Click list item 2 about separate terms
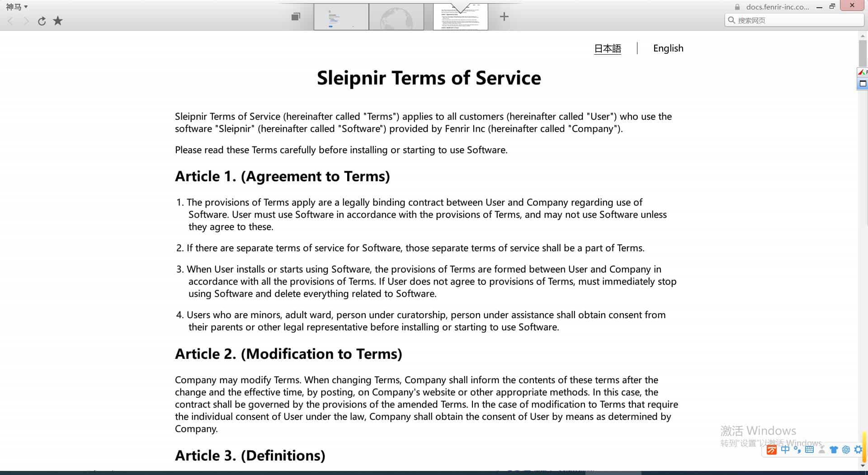Image resolution: width=868 pixels, height=475 pixels. click(x=410, y=248)
